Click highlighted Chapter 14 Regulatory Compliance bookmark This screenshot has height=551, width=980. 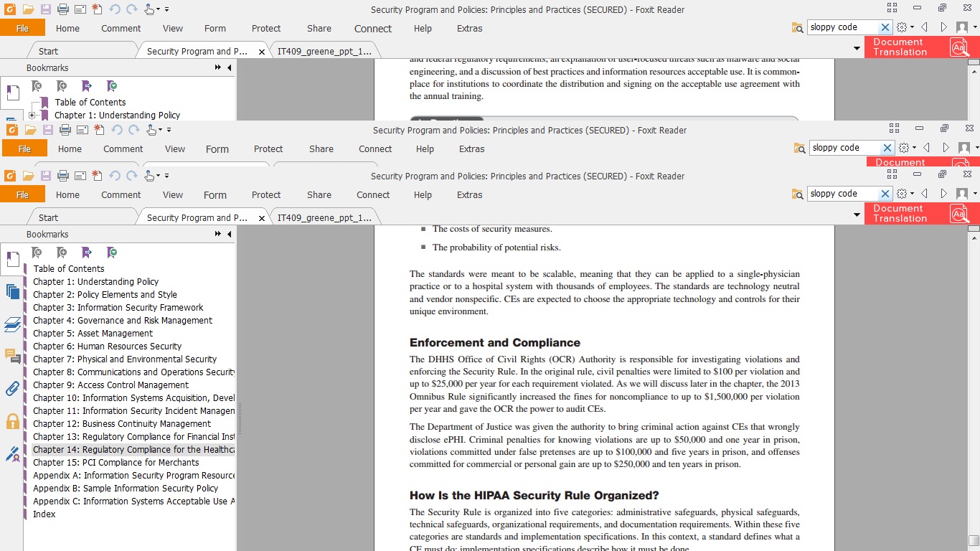pos(133,450)
